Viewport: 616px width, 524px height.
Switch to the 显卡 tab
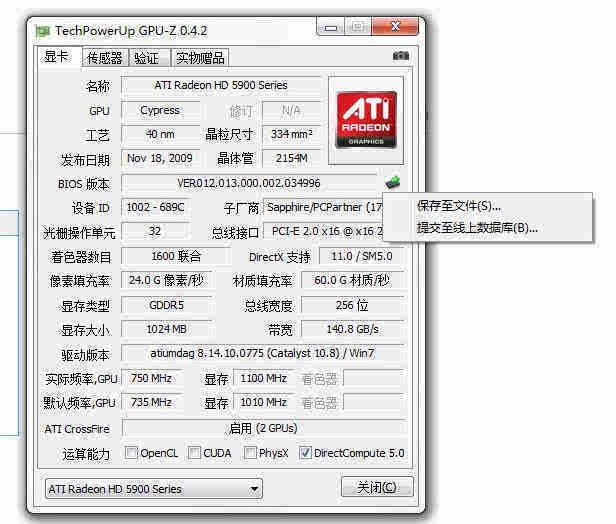click(57, 57)
